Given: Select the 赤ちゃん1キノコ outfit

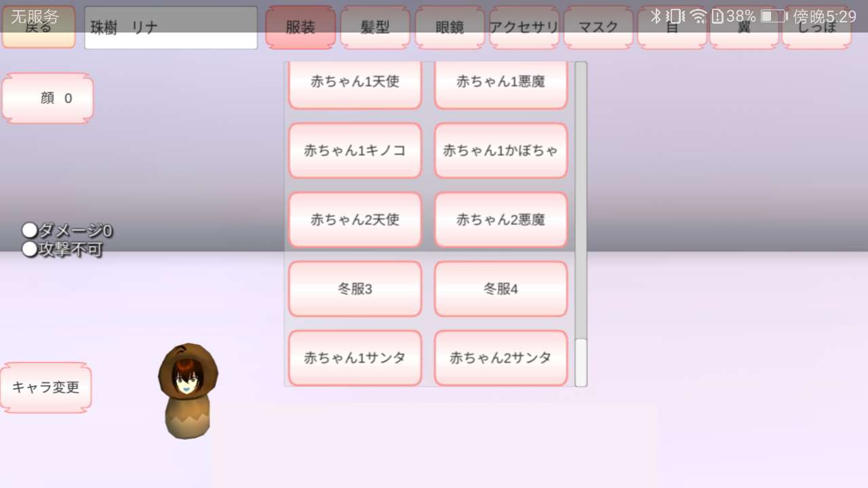Looking at the screenshot, I should 355,150.
